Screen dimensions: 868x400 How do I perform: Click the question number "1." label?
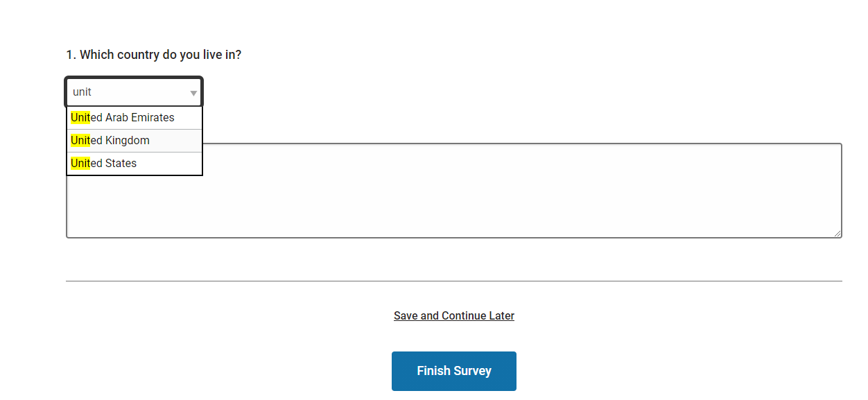click(71, 55)
